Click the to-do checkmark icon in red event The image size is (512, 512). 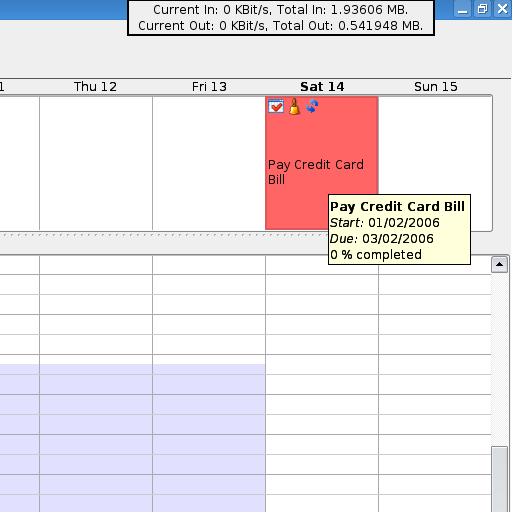pos(276,106)
